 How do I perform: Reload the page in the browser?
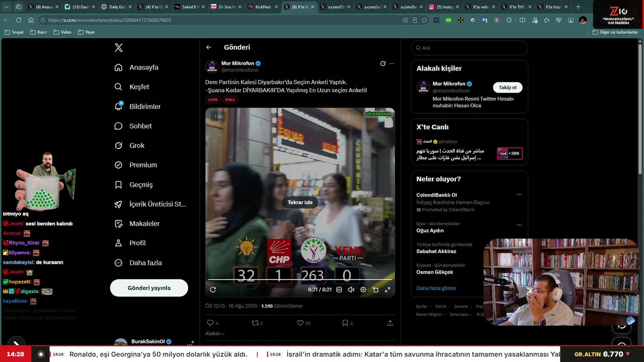pyautogui.click(x=19, y=20)
